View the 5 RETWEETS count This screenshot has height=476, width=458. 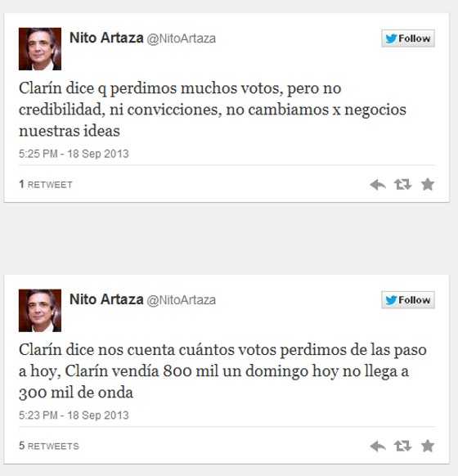[x=49, y=446]
